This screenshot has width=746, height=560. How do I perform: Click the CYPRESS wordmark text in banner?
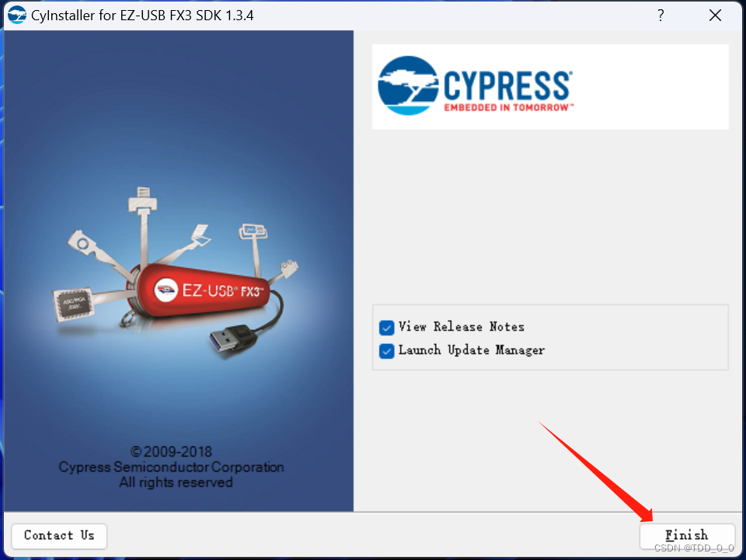pyautogui.click(x=507, y=85)
